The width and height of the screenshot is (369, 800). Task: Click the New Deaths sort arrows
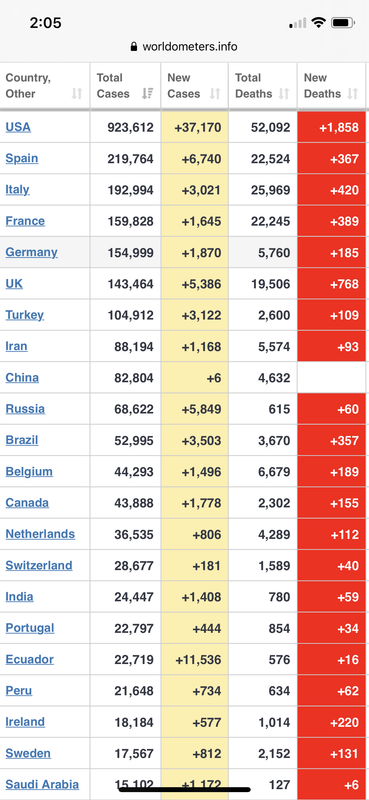[352, 94]
